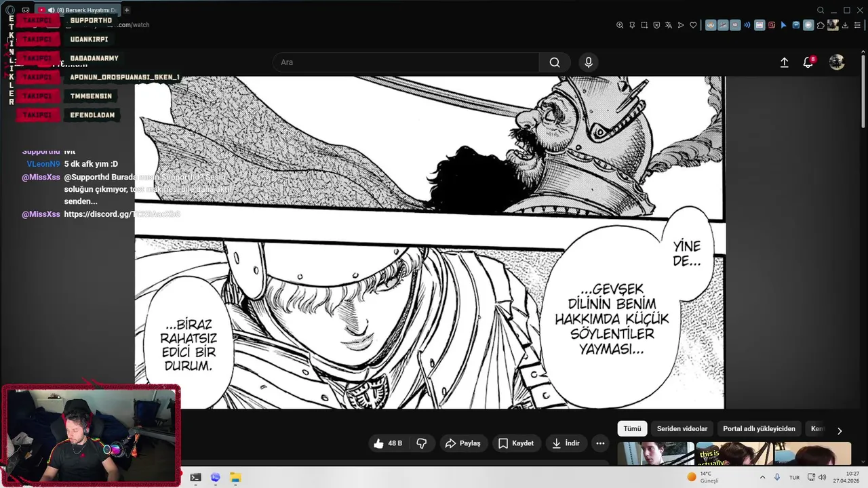Viewport: 868px width, 488px height.
Task: Switch the TUR keyboard language indicator
Action: 793,477
